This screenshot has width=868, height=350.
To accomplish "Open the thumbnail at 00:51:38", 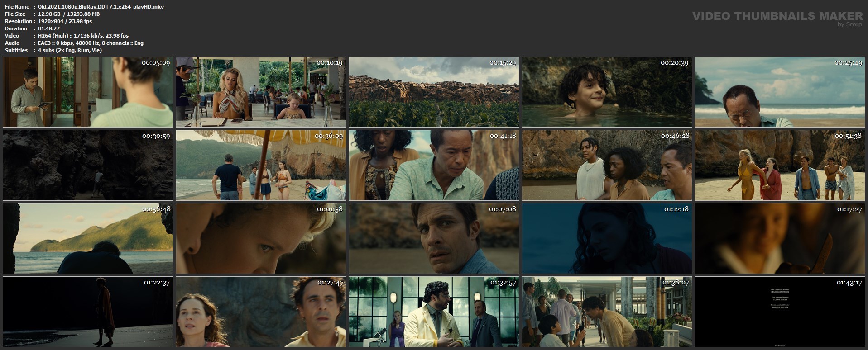I will click(780, 165).
